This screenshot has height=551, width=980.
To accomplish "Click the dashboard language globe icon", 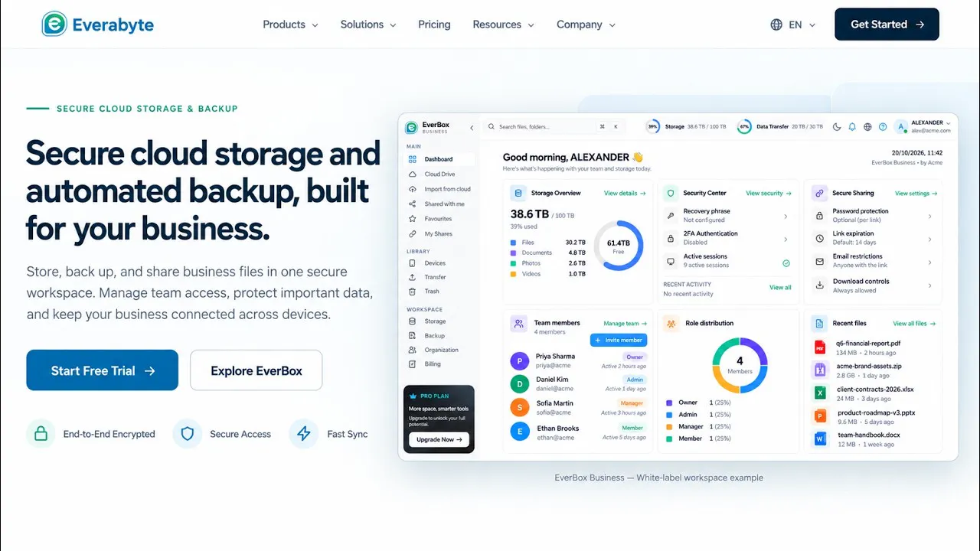I will click(x=867, y=127).
